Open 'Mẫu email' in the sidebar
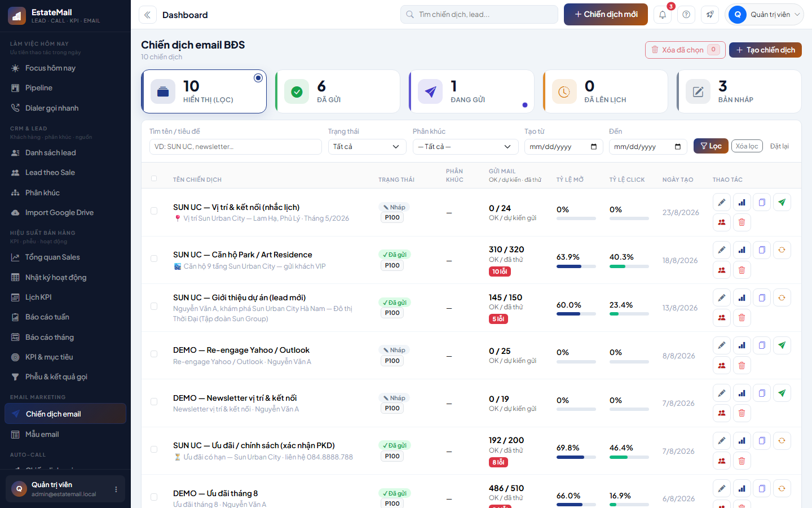Viewport: 812px width, 508px height. pyautogui.click(x=65, y=435)
